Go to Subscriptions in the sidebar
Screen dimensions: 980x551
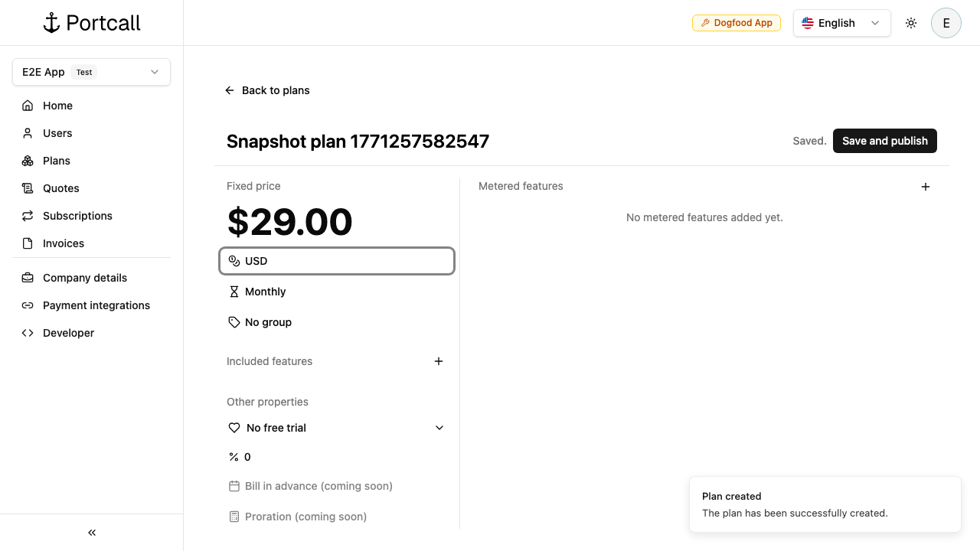point(77,216)
